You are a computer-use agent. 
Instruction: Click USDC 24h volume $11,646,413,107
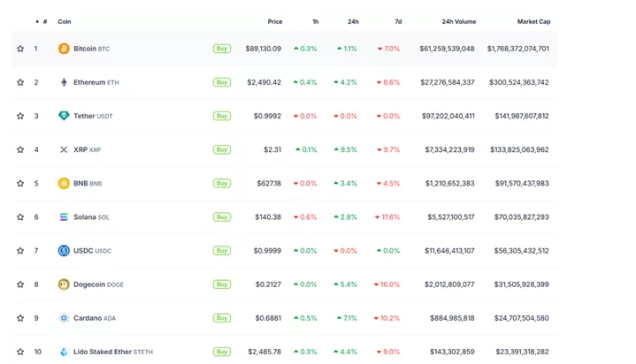click(x=449, y=251)
